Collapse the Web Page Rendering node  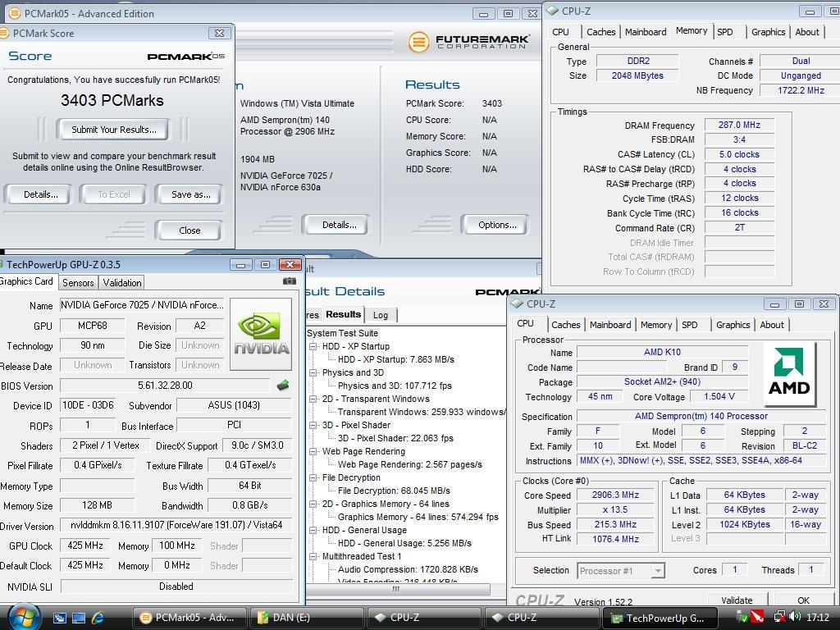point(313,452)
